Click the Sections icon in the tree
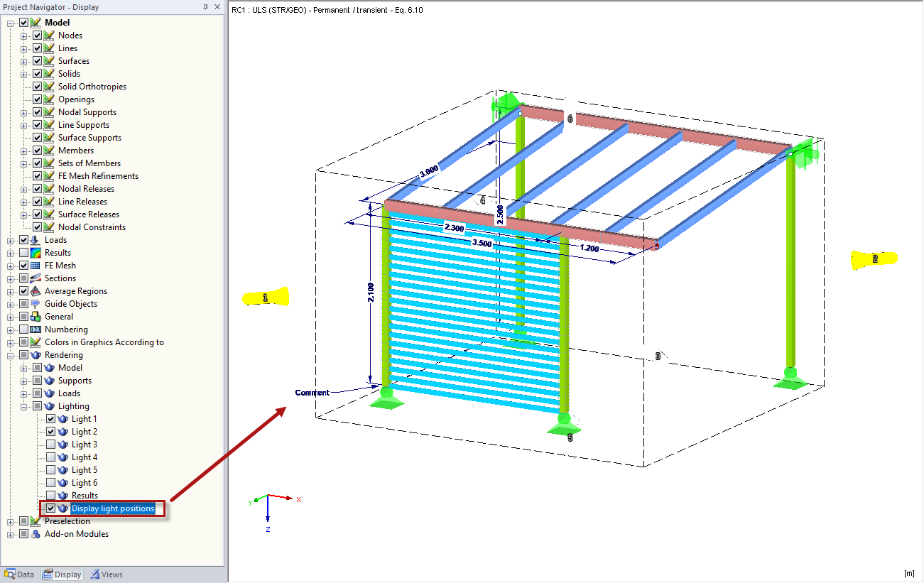Image resolution: width=924 pixels, height=583 pixels. click(36, 278)
